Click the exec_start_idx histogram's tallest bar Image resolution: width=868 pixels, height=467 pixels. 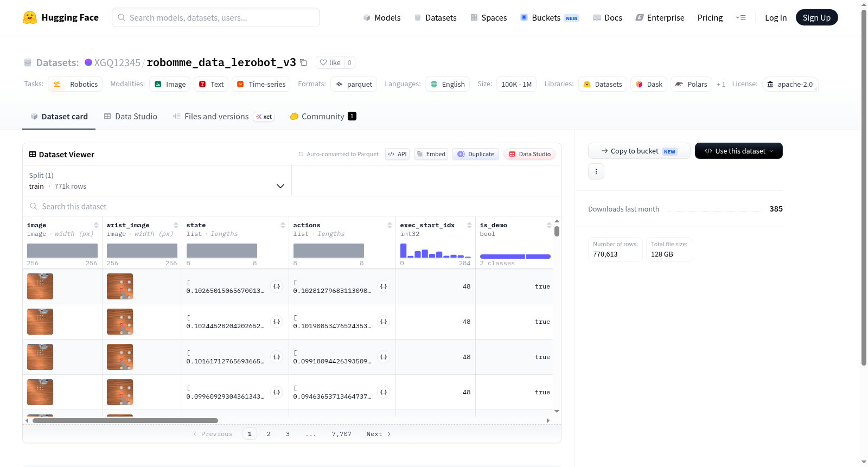click(x=403, y=251)
